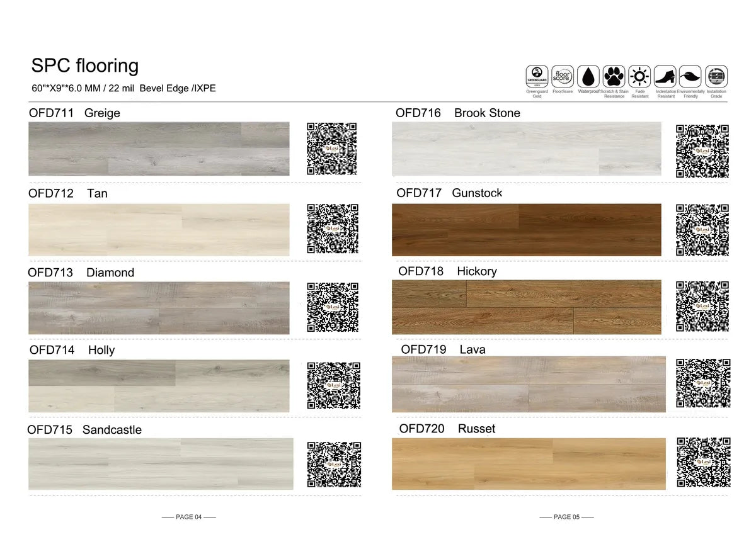
Task: Click the Scratch & Stain Resistance paw icon
Action: pyautogui.click(x=614, y=76)
